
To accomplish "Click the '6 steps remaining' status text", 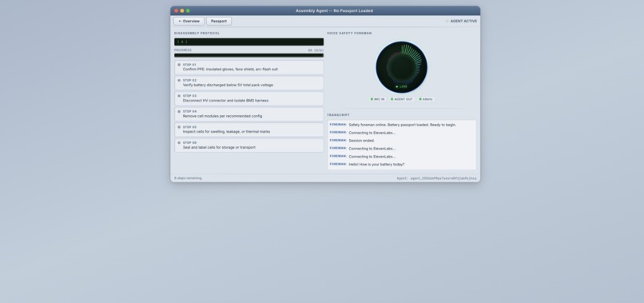I will [x=188, y=178].
